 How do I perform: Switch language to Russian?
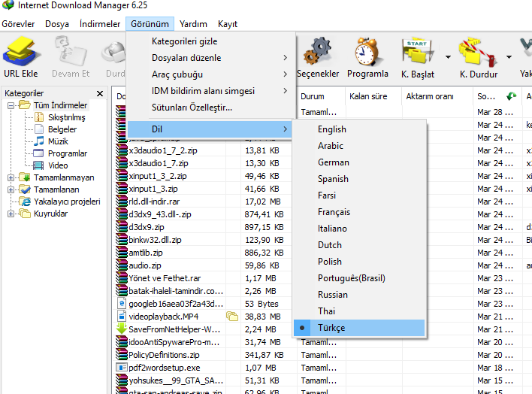359,295
